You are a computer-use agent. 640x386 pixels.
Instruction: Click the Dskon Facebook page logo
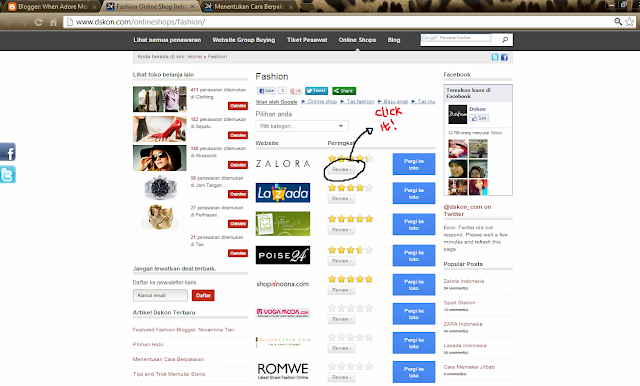coord(458,114)
